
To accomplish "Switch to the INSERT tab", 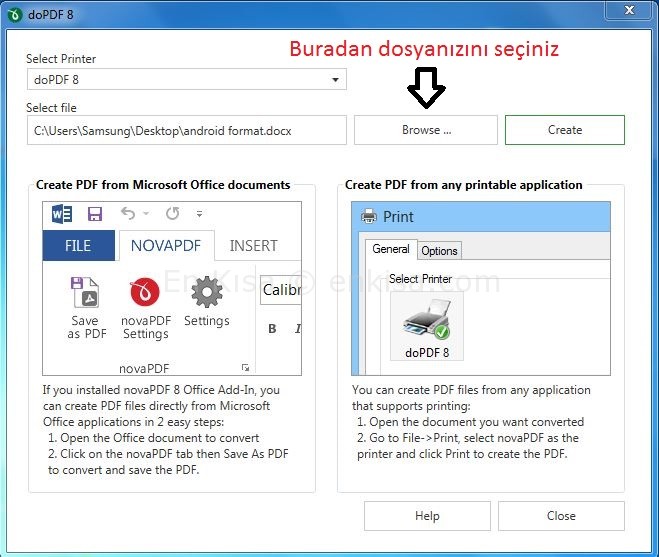I will click(x=253, y=246).
